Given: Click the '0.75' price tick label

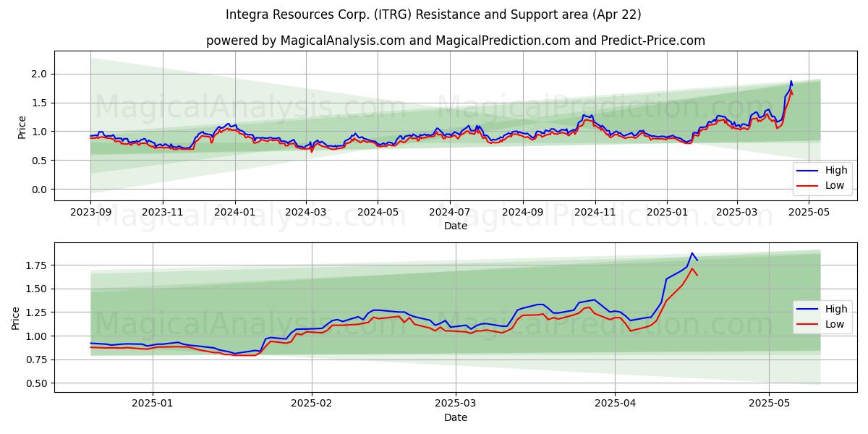Looking at the screenshot, I should [37, 360].
